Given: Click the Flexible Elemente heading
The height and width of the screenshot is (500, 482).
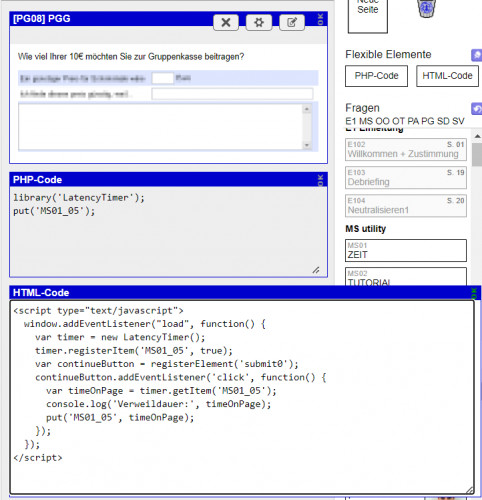Looking at the screenshot, I should [x=388, y=54].
